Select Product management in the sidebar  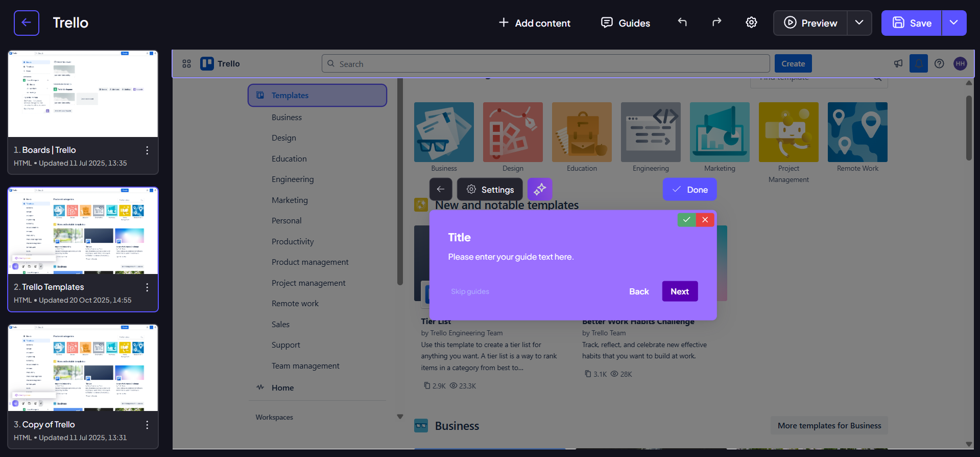[x=310, y=262]
